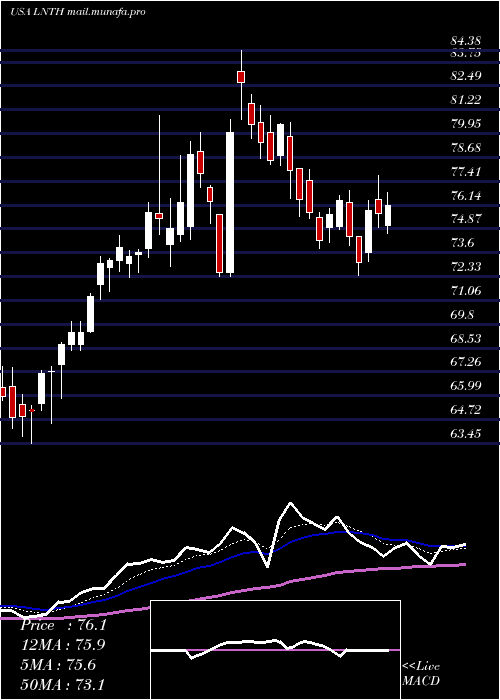This screenshot has width=500, height=700.
Task: Click the last white candlestick on the right
Action: [x=388, y=216]
